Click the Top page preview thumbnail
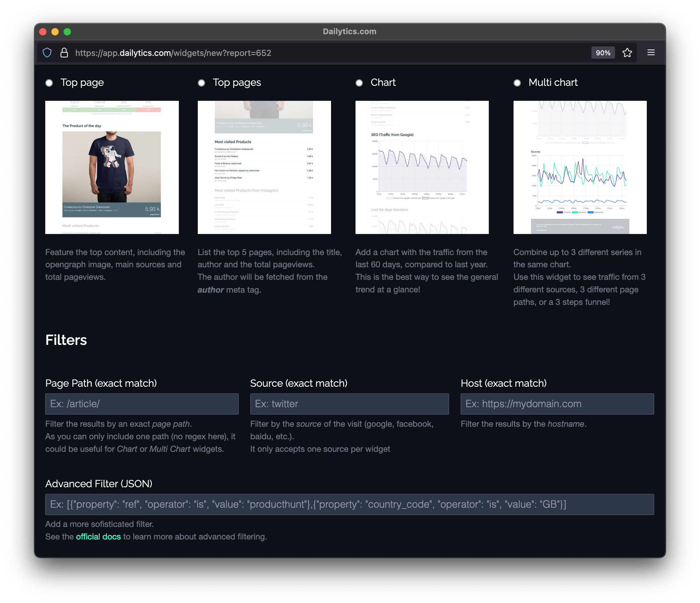Viewport: 700px width, 603px height. (112, 167)
